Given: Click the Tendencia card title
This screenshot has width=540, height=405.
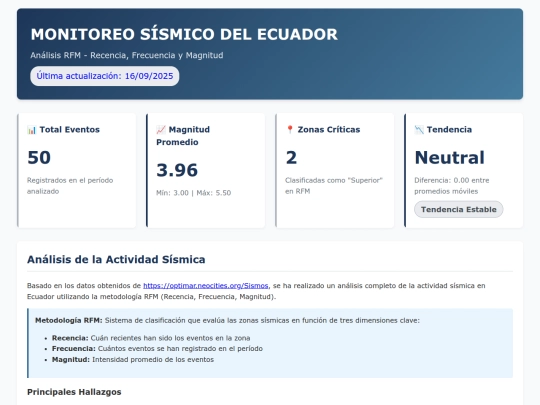Looking at the screenshot, I should 449,130.
